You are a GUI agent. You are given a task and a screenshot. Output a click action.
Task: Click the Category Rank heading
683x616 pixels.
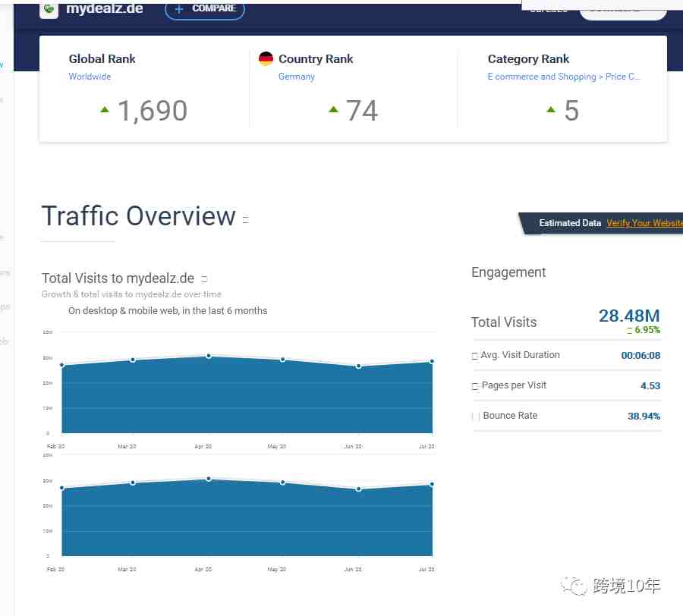(528, 58)
